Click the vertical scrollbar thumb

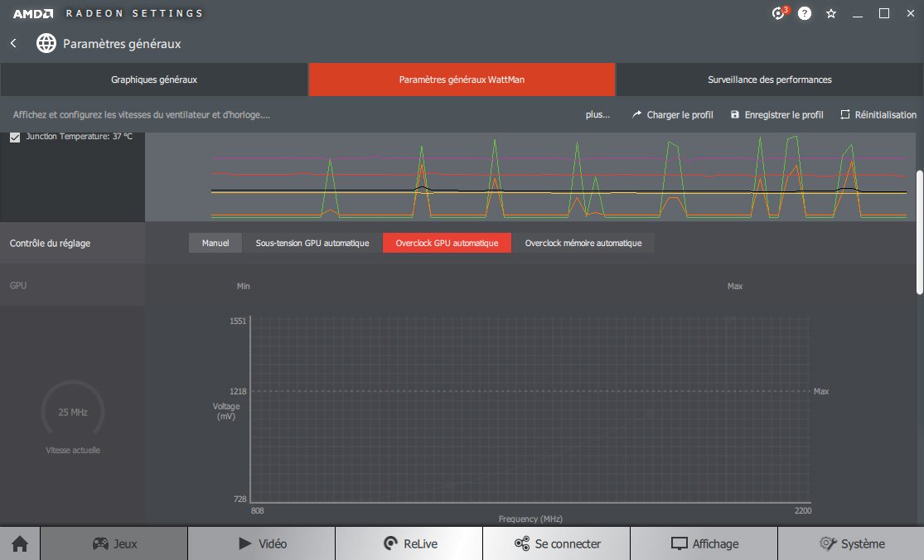click(919, 232)
